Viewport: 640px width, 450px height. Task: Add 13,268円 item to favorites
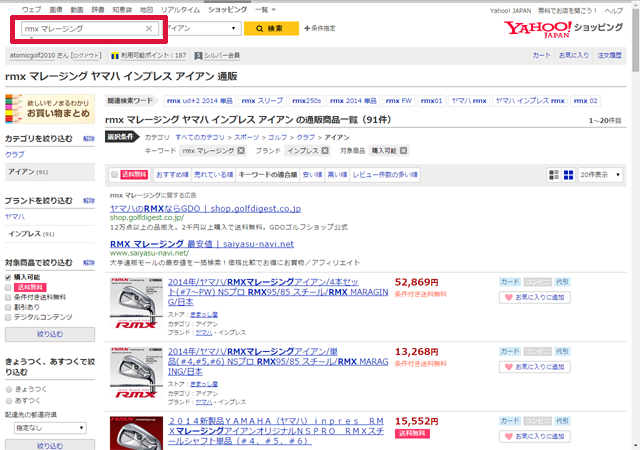(x=534, y=367)
